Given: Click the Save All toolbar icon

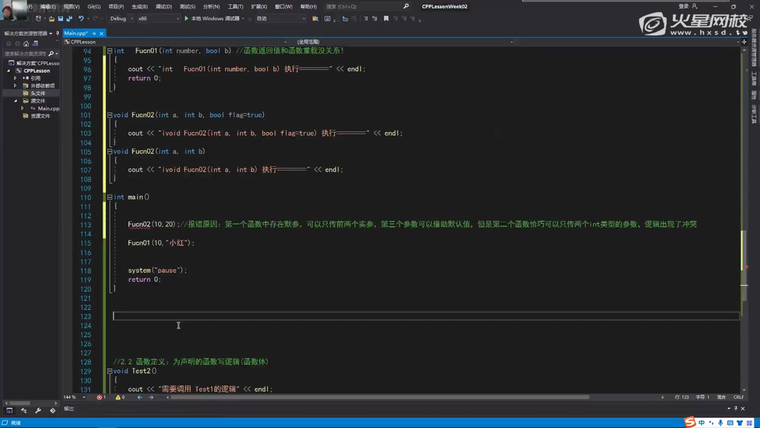Looking at the screenshot, I should 68,18.
